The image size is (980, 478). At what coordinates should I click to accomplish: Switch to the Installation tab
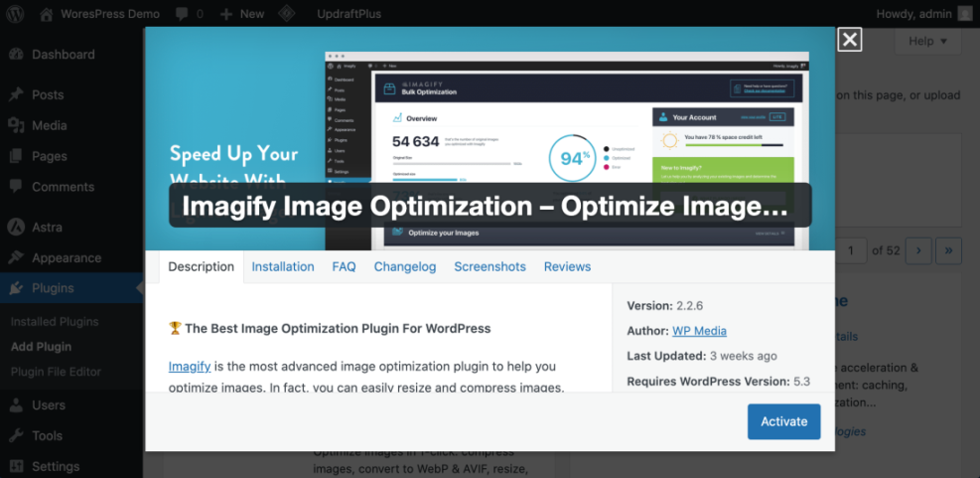click(x=283, y=266)
